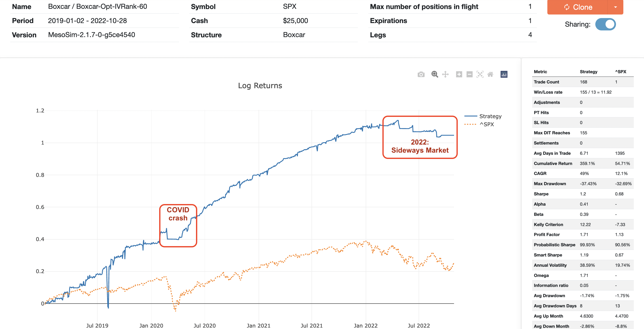The image size is (644, 329).
Task: Select the chart Zoom tool
Action: coord(435,74)
